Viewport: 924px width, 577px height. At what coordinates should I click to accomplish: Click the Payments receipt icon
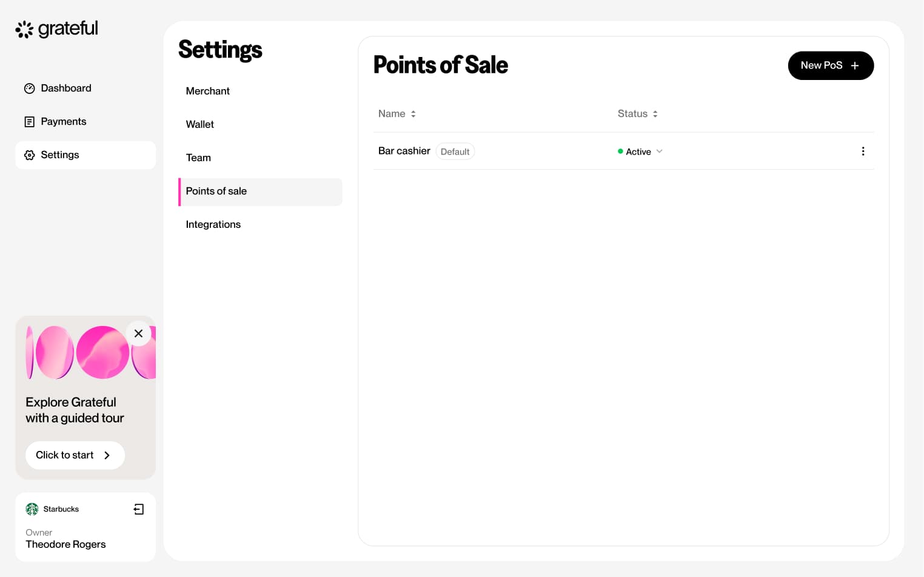tap(29, 122)
